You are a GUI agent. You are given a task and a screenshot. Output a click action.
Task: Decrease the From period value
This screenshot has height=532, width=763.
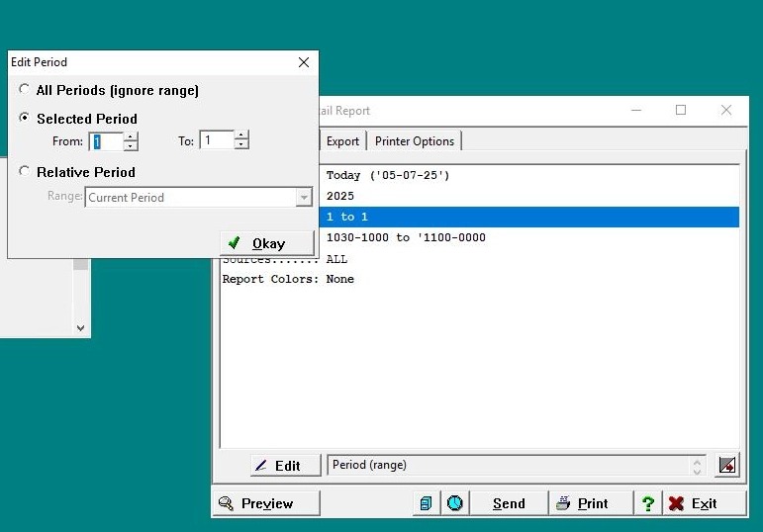(x=131, y=146)
